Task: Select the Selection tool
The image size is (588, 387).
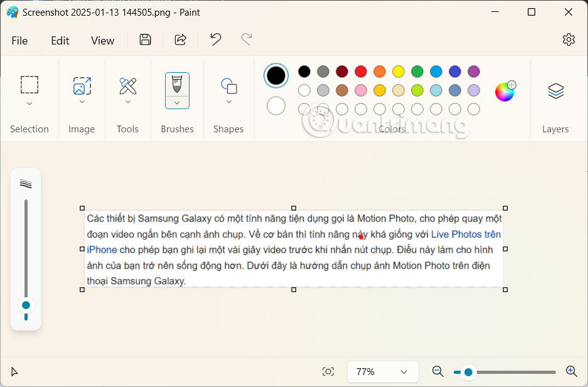Action: 29,85
